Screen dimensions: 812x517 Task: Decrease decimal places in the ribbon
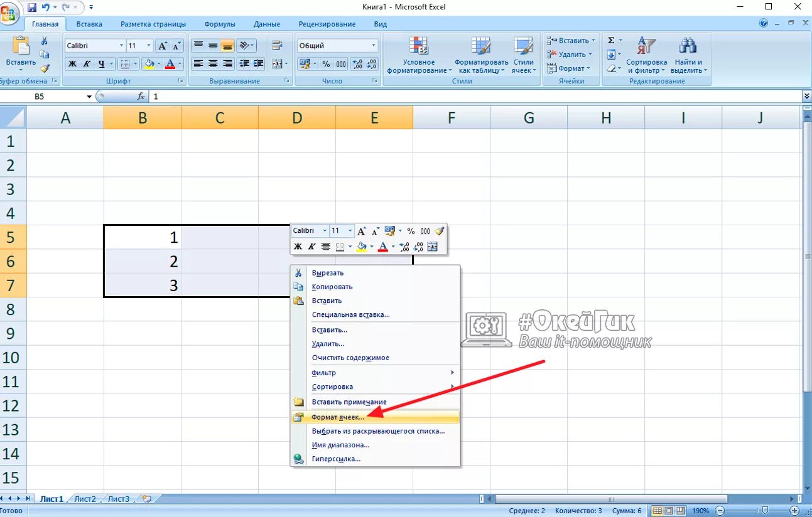click(371, 64)
